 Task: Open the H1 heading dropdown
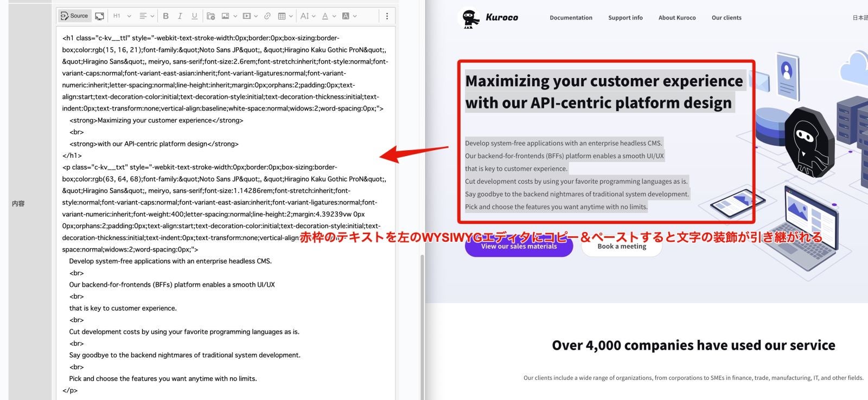point(122,16)
